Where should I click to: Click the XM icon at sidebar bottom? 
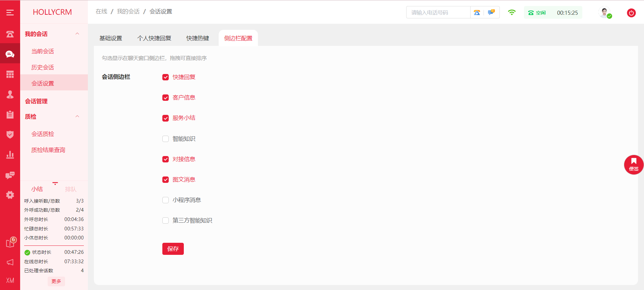(10, 281)
